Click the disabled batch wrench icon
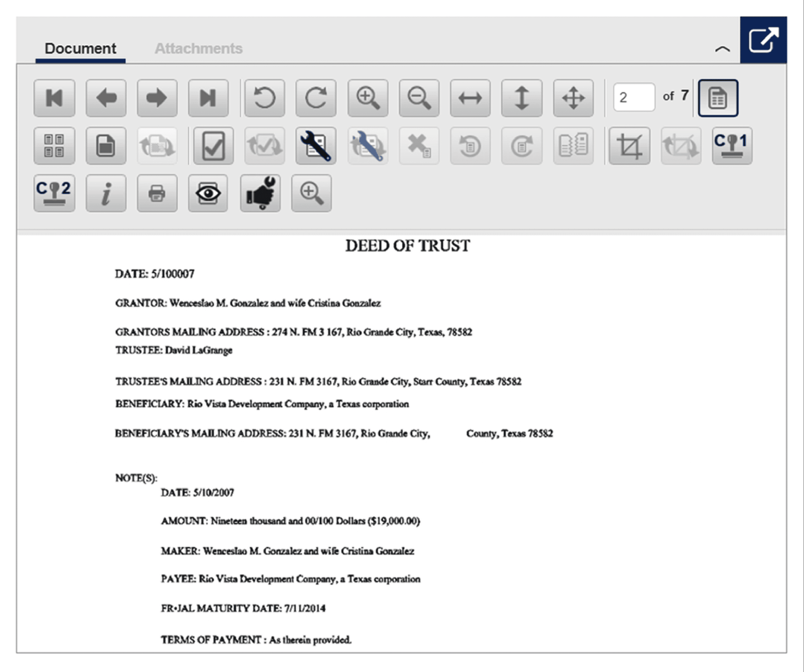Image resolution: width=804 pixels, height=672 pixels. (367, 145)
